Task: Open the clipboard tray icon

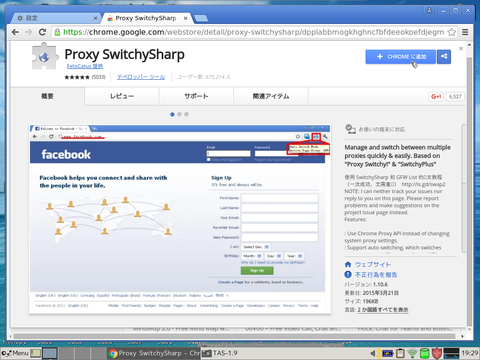Action: pyautogui.click(x=400, y=353)
